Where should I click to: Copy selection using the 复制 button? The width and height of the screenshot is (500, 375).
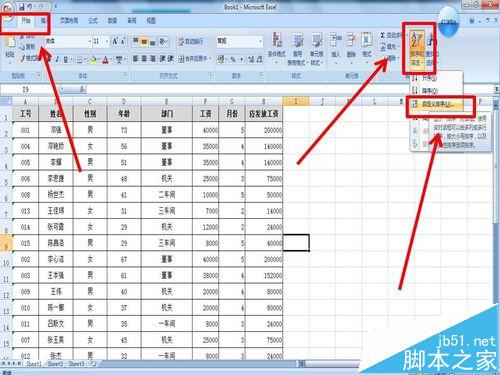[x=28, y=46]
